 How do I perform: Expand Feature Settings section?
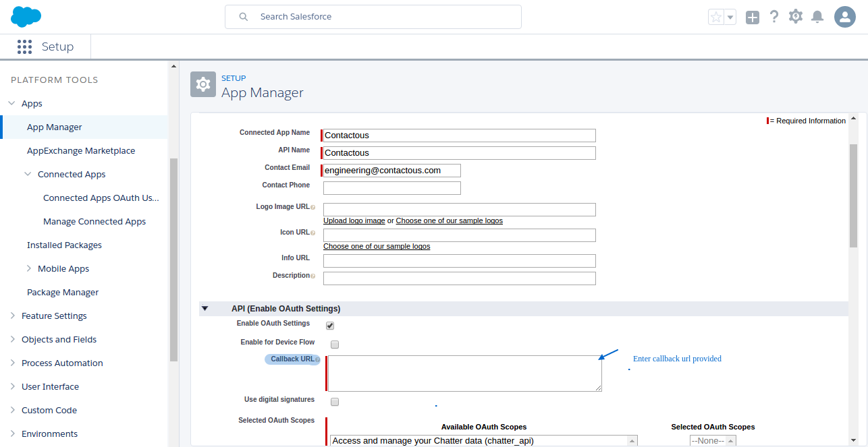click(11, 316)
